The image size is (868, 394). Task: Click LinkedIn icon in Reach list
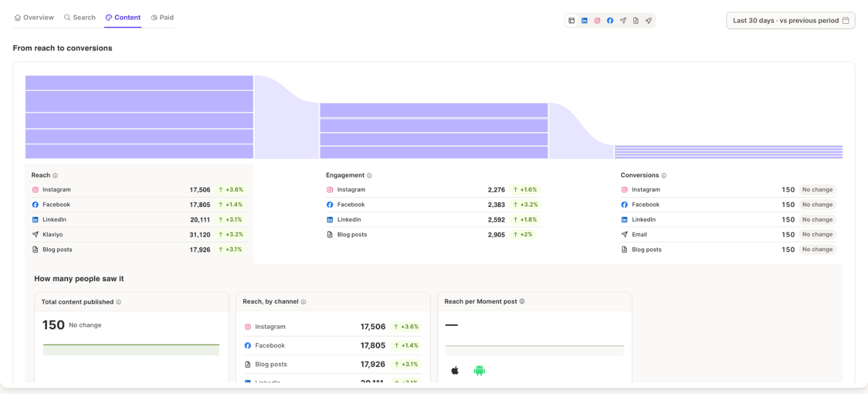[35, 220]
